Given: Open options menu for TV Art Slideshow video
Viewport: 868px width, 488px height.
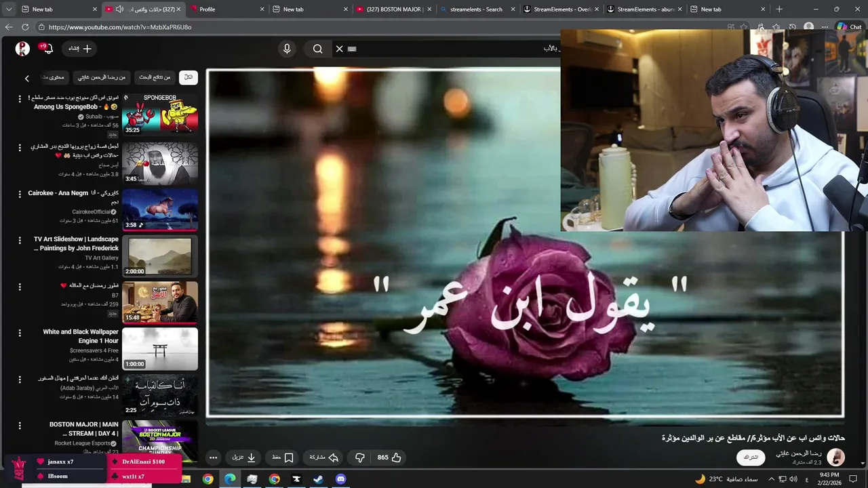Looking at the screenshot, I should (20, 240).
